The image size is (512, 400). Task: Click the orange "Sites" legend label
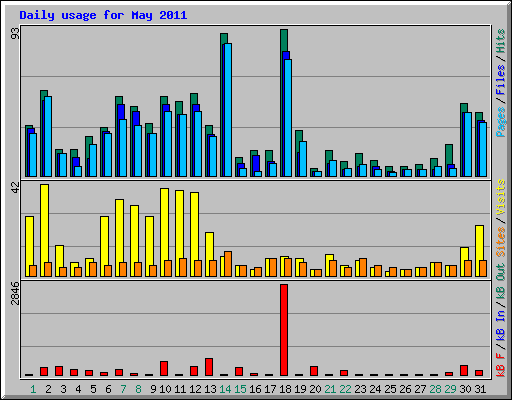pyautogui.click(x=501, y=242)
